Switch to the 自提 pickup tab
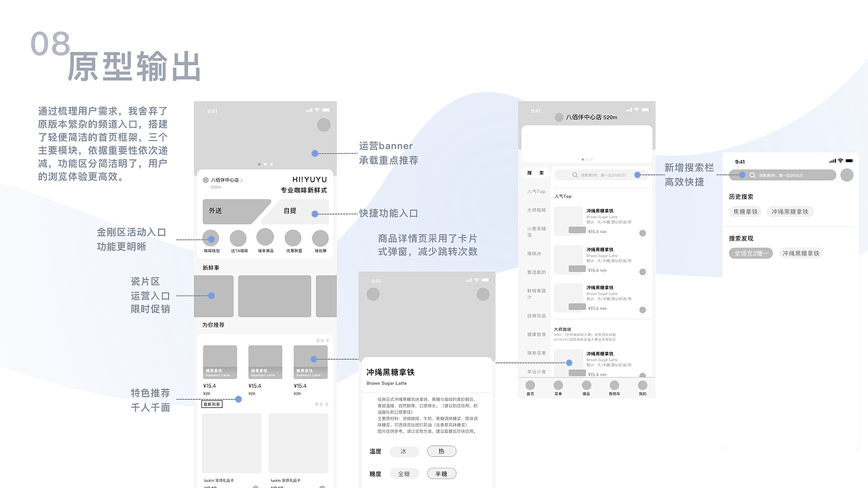Image resolution: width=868 pixels, height=488 pixels. point(291,211)
